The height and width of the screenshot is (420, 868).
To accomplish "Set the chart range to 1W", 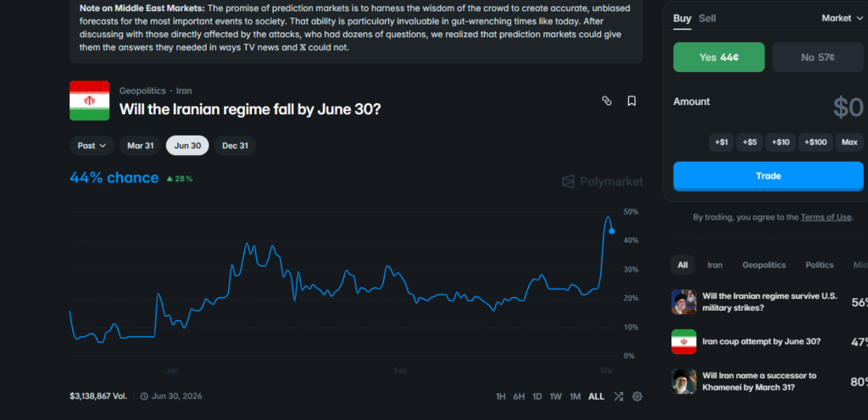I will tap(555, 395).
